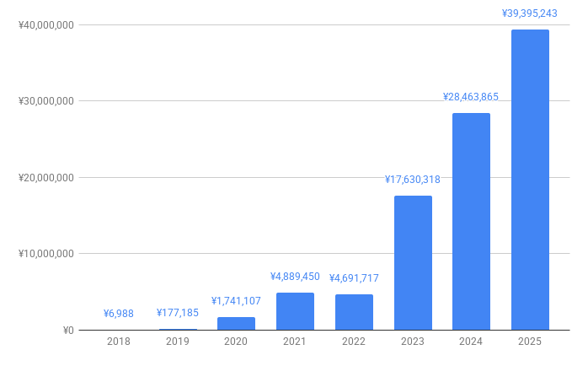Screen dimensions: 588x366
Task: Select the 2019 x-axis label
Action: (x=178, y=342)
